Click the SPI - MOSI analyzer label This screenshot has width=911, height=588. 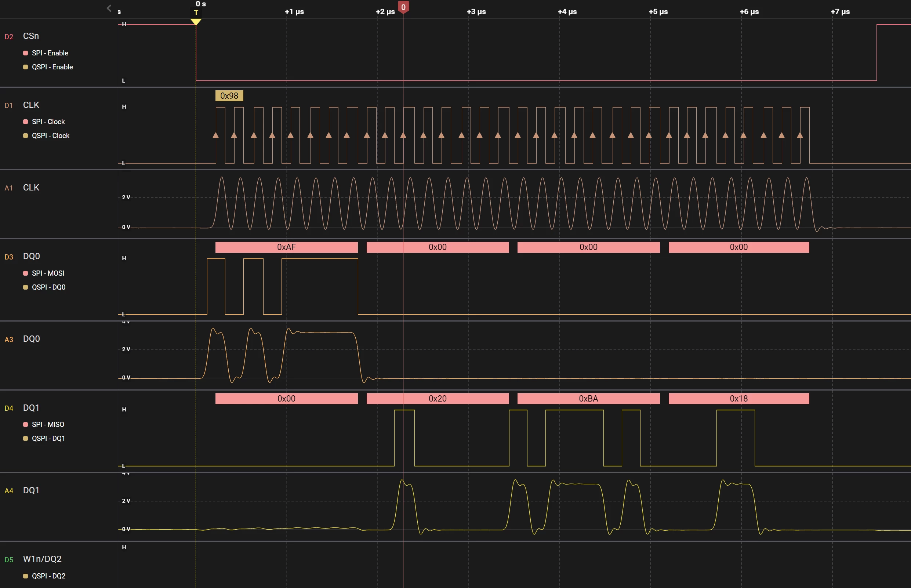pos(48,273)
